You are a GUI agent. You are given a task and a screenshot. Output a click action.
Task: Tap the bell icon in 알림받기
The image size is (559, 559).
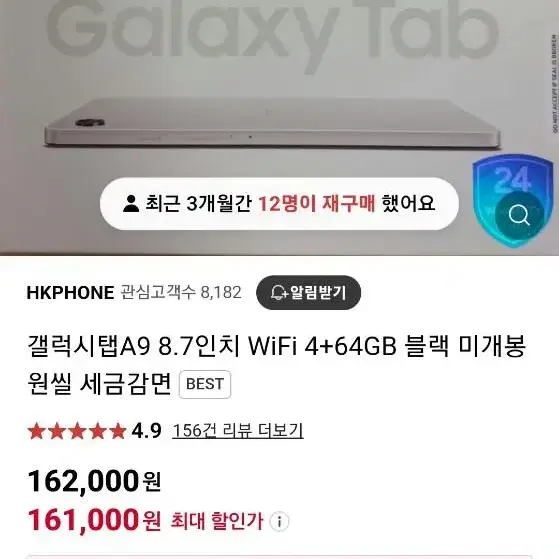(278, 293)
